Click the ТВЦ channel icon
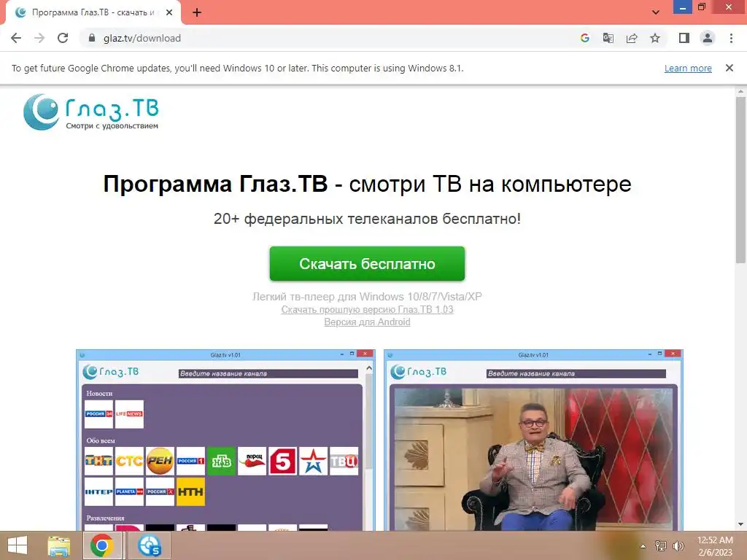The width and height of the screenshot is (747, 560). tap(344, 461)
